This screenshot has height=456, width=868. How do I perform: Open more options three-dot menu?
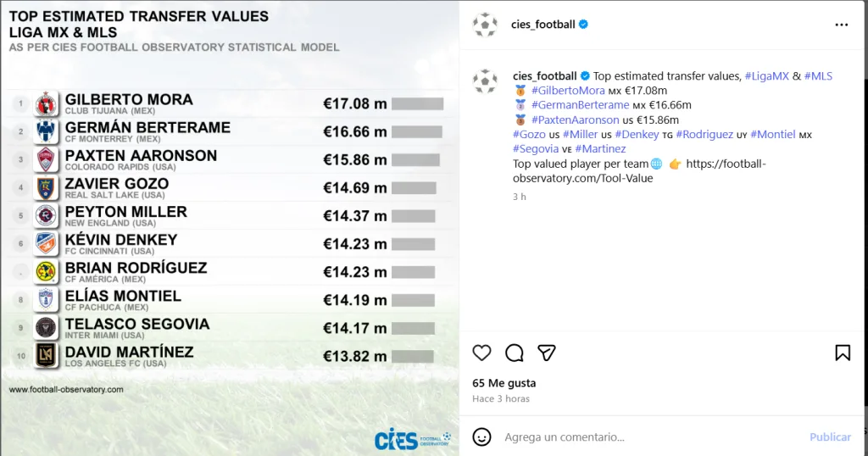tap(841, 25)
